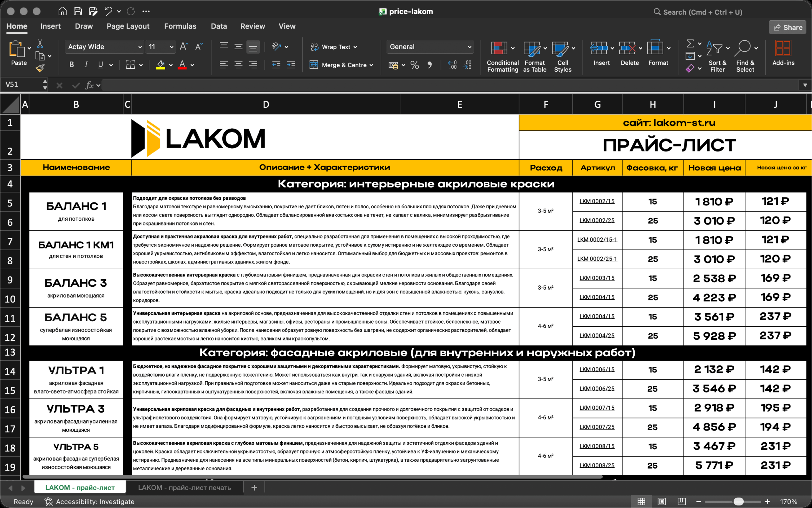Expand the formula bar chevron
This screenshot has height=508, width=812.
point(805,85)
